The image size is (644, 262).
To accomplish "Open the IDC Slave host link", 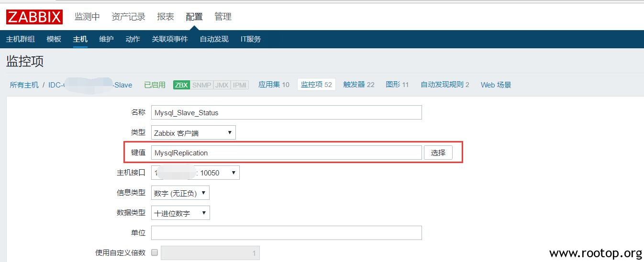I will 90,85.
